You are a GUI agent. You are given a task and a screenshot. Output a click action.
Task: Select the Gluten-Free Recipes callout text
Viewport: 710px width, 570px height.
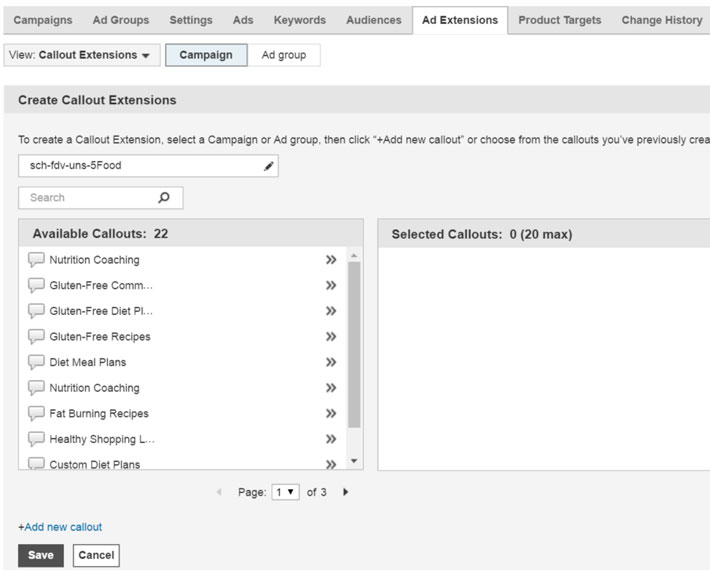[x=100, y=337]
